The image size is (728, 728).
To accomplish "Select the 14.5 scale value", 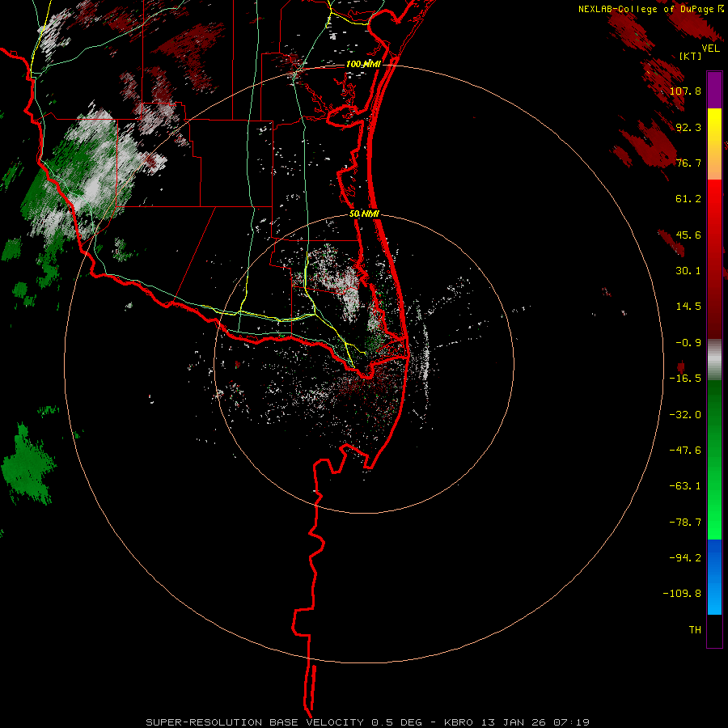I will click(688, 307).
